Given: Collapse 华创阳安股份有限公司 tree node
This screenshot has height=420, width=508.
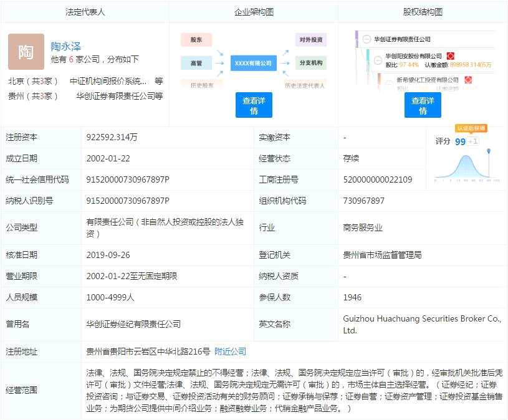Looking at the screenshot, I should click(378, 60).
